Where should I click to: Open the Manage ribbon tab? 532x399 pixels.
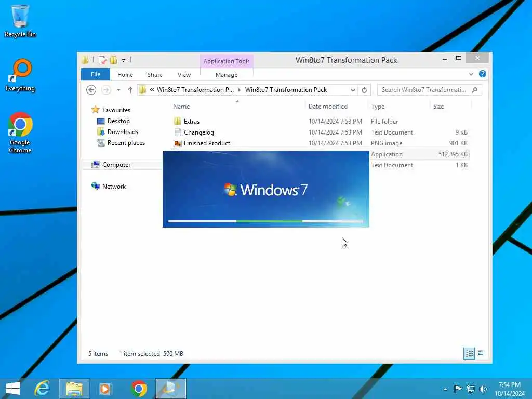click(x=227, y=75)
